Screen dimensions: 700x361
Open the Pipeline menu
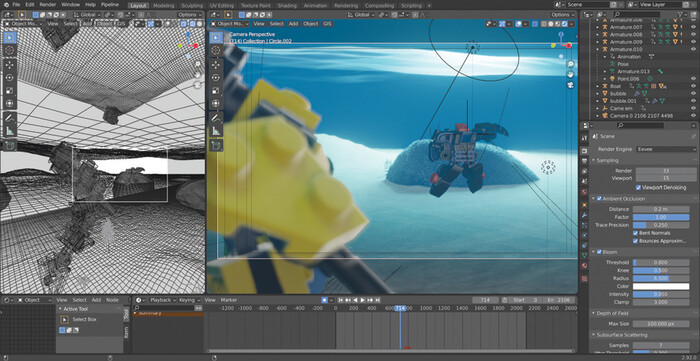[x=109, y=4]
